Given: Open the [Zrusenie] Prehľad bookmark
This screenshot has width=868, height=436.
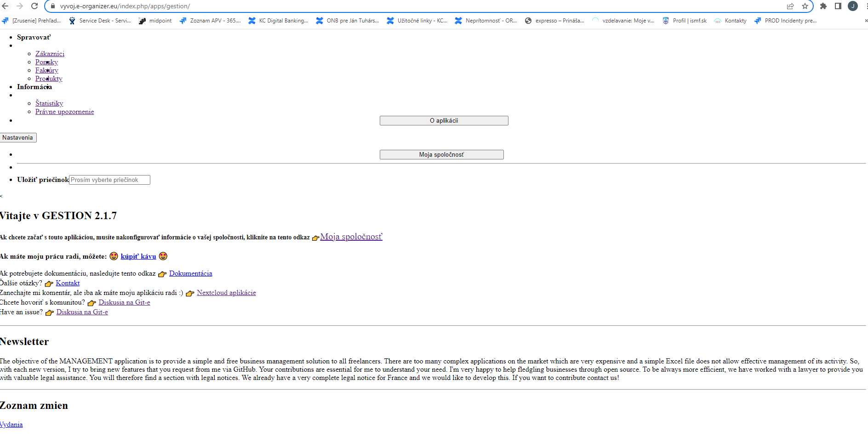Looking at the screenshot, I should click(31, 21).
